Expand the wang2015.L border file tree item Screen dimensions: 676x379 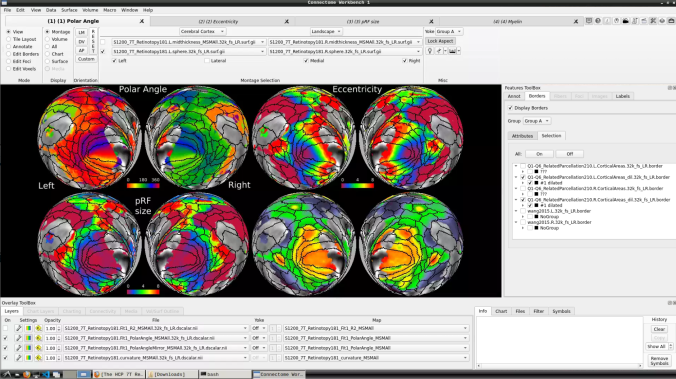516,211
